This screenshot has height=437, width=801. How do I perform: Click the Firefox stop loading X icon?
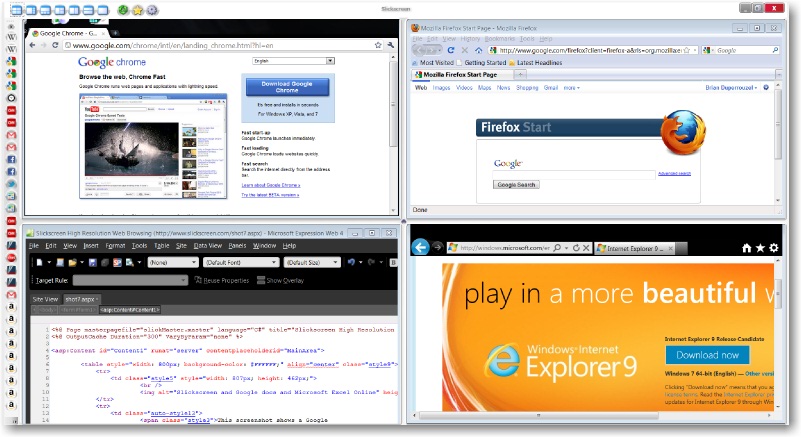[x=464, y=50]
